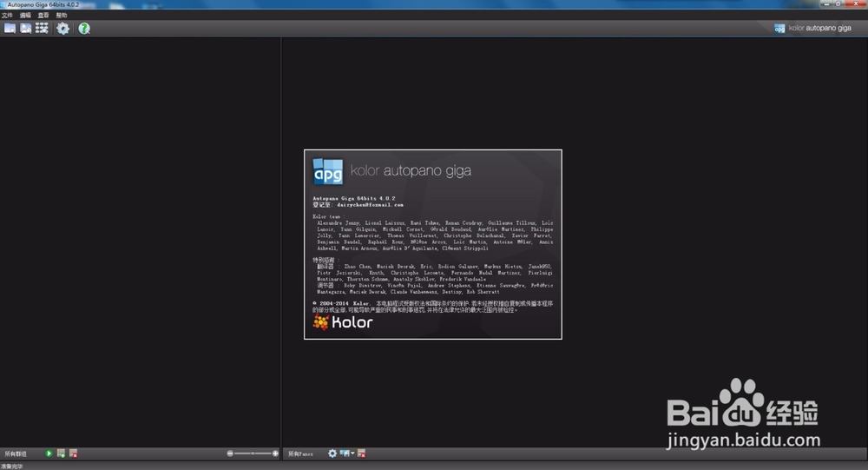Open the 文件 (File) menu
868x470 pixels.
(7, 15)
